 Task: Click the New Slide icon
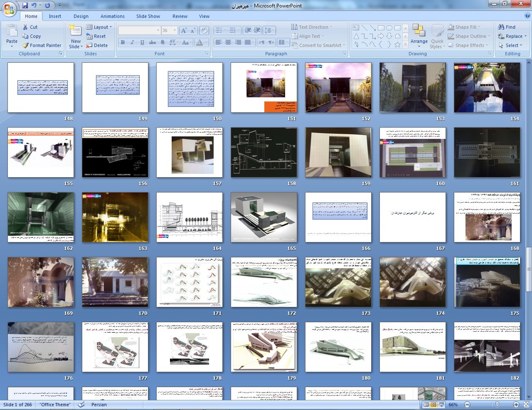click(x=75, y=30)
